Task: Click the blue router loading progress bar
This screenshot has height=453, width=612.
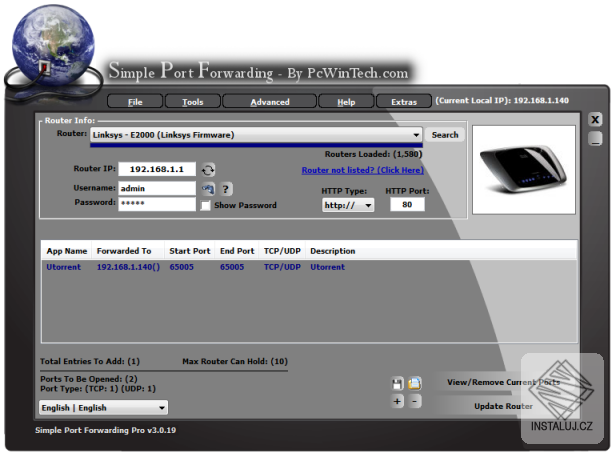Action: (x=256, y=145)
